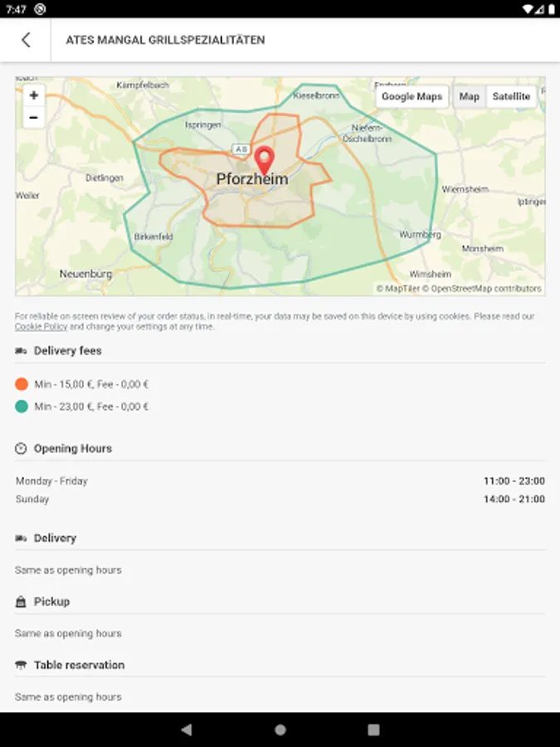Tap the Wi-Fi status icon

(528, 9)
